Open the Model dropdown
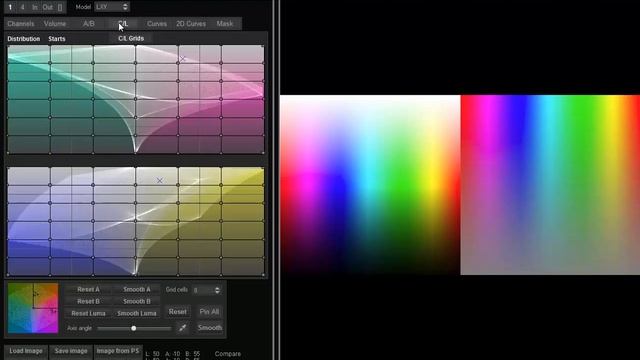 [112, 7]
